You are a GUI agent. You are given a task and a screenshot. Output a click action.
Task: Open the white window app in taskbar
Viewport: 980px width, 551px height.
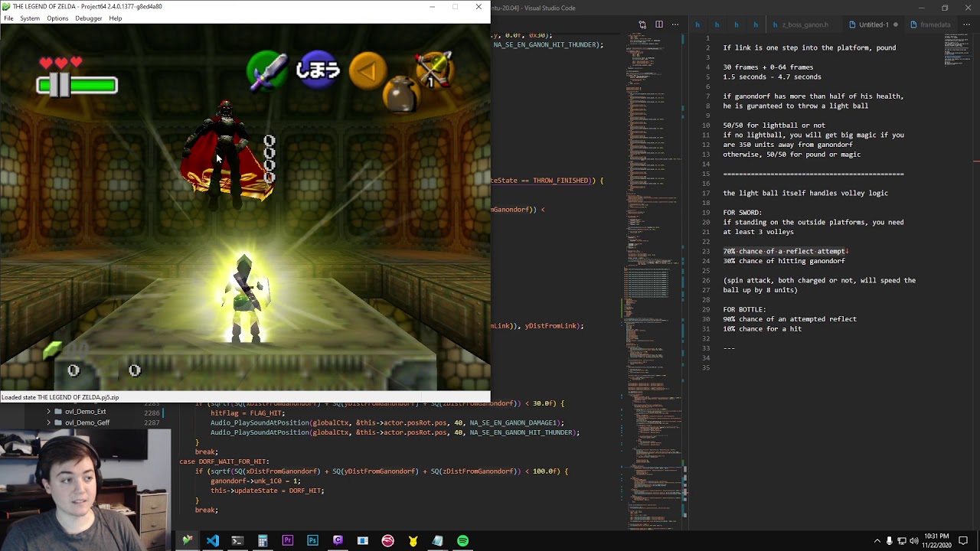pos(363,541)
